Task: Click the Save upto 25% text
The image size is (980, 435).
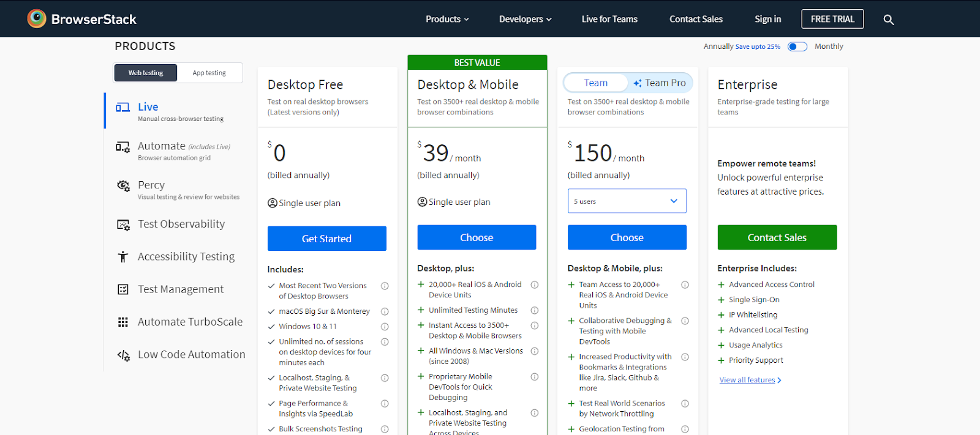Action: coord(758,46)
